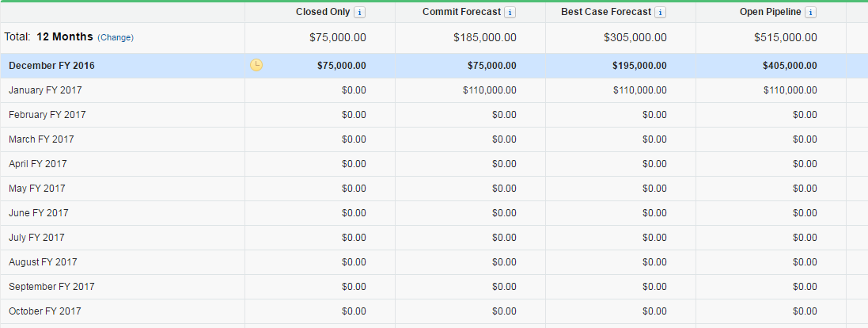The width and height of the screenshot is (868, 328).
Task: Click the Open Pipeline column header
Action: click(770, 12)
